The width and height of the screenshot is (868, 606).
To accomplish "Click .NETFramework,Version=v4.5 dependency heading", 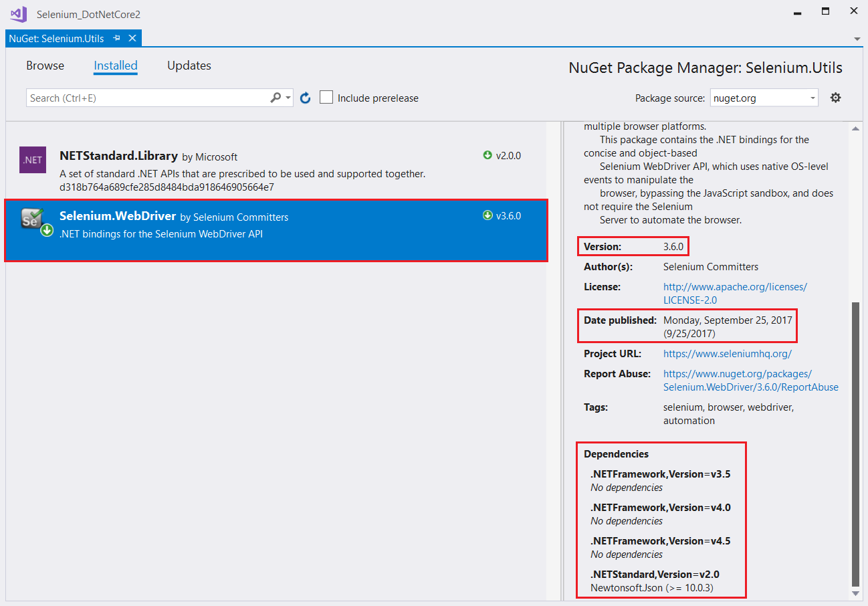I will pyautogui.click(x=660, y=540).
